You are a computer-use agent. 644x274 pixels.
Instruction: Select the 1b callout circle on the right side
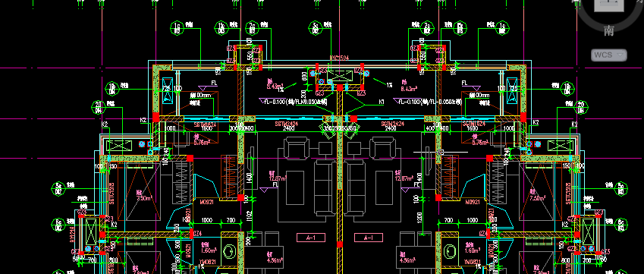coord(567,89)
